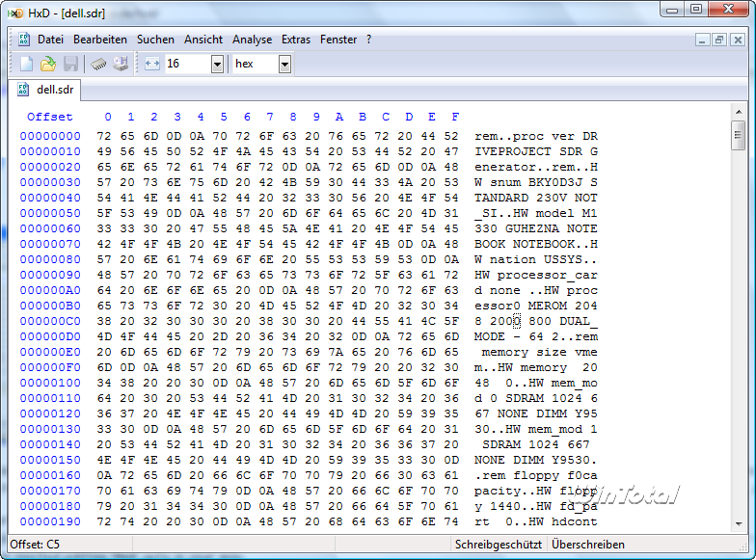756x560 pixels.
Task: Open the RAM editor chip icon
Action: (x=98, y=64)
